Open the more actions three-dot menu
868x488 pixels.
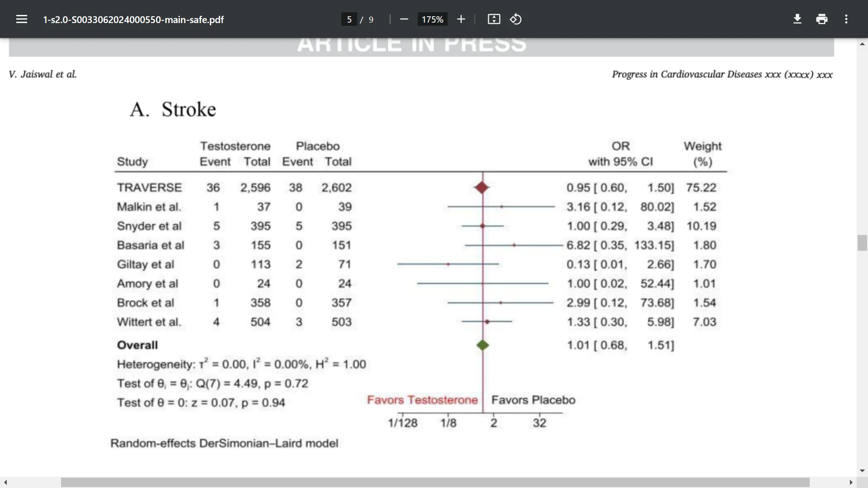pos(846,19)
